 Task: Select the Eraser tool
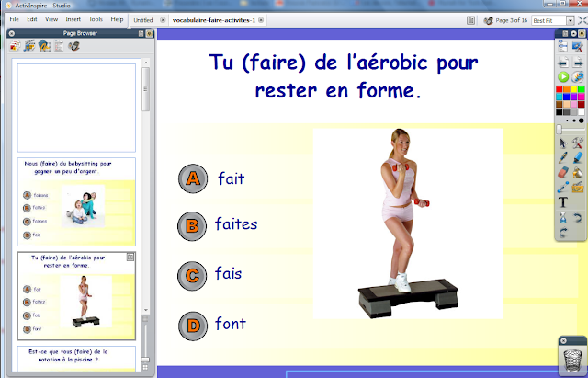563,172
